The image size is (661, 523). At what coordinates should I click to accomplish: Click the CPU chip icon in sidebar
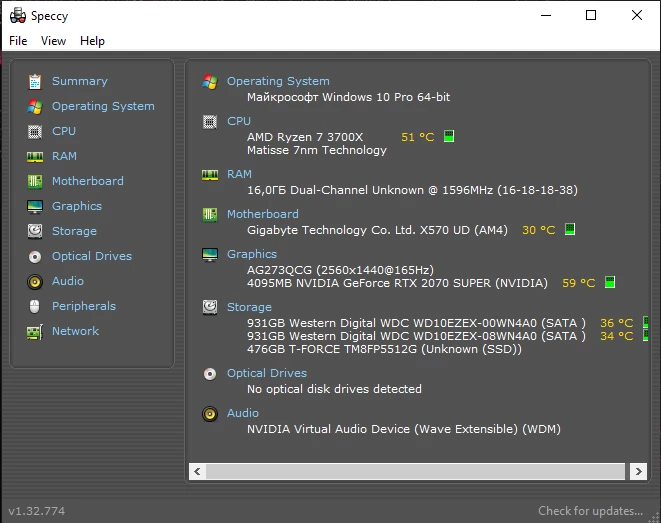pos(35,132)
